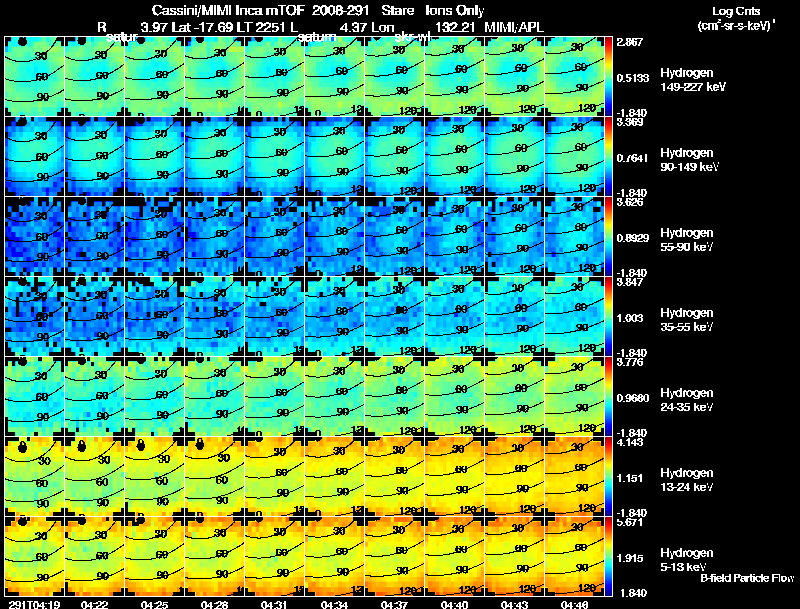
Task: Click the colorbar midpoint value 0.7641
Action: point(632,158)
